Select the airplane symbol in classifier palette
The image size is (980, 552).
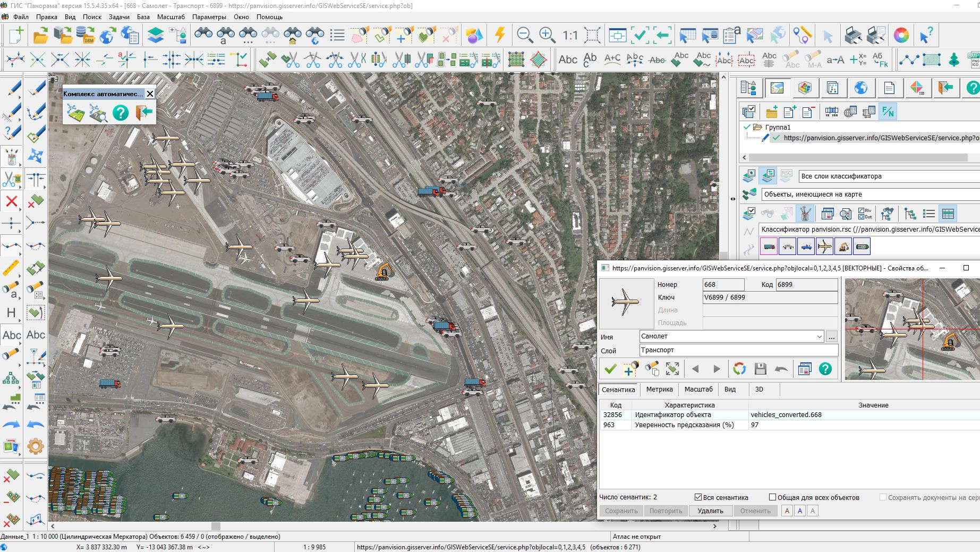[824, 246]
